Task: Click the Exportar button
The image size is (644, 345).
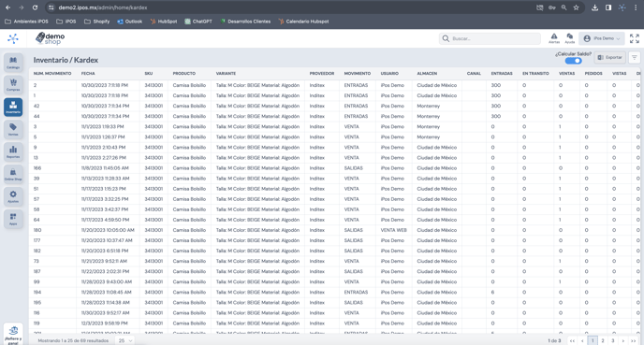Action: coord(610,57)
